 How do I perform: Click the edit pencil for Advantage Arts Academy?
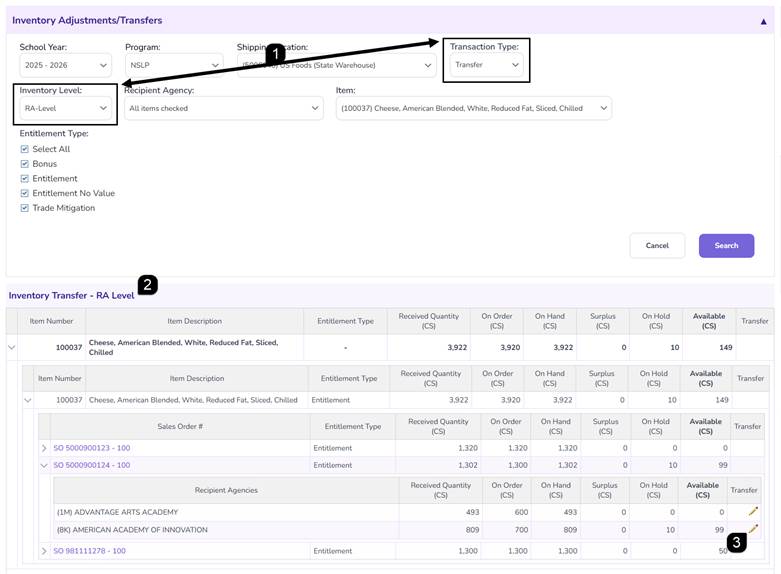pyautogui.click(x=753, y=511)
